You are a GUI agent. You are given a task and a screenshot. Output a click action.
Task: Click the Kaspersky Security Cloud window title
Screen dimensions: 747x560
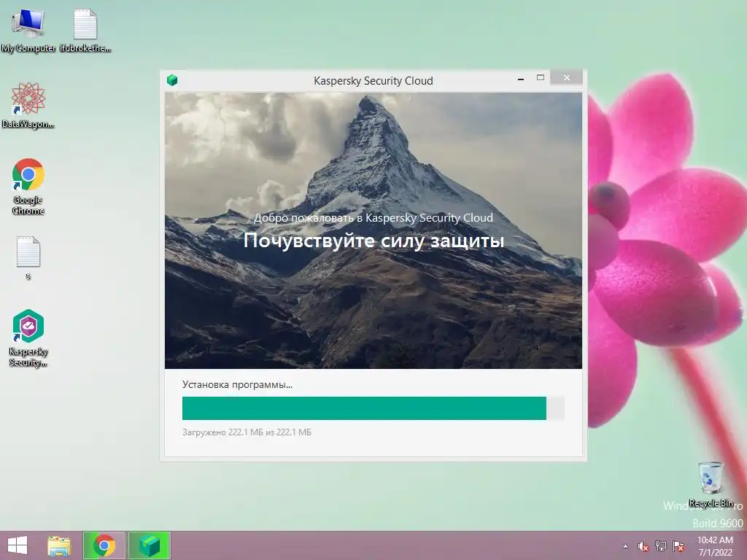point(373,81)
